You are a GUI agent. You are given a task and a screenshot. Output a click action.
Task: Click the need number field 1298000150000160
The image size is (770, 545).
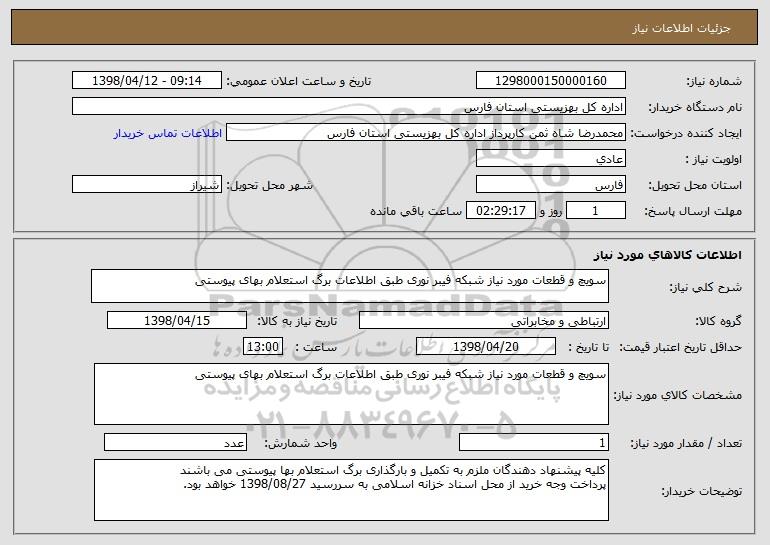pyautogui.click(x=550, y=81)
